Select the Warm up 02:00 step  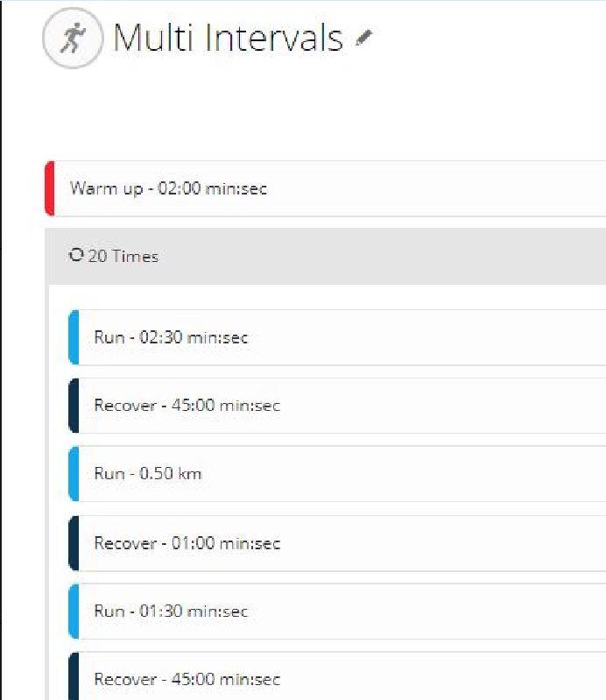pos(325,188)
